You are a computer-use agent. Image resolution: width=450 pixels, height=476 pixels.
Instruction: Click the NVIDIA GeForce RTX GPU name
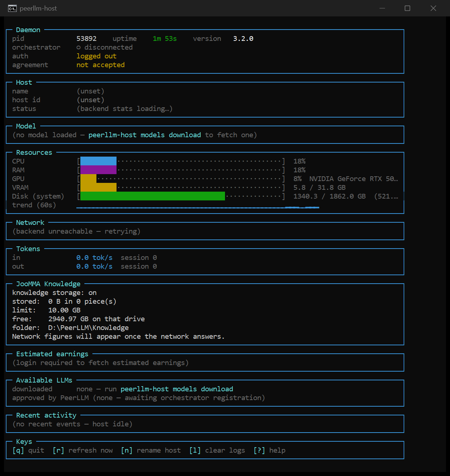[354, 179]
